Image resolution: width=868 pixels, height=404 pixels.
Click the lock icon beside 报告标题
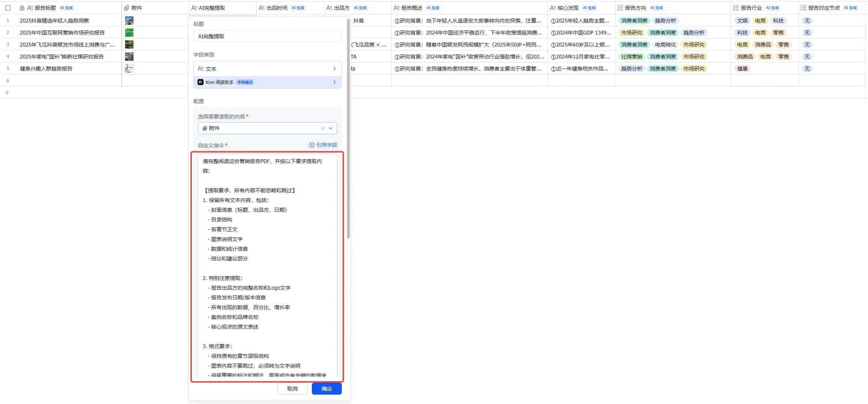pos(22,7)
